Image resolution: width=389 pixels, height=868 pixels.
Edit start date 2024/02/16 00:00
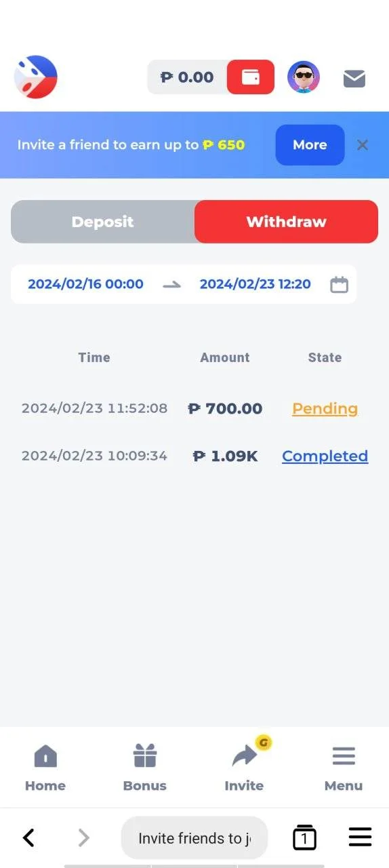pyautogui.click(x=85, y=284)
